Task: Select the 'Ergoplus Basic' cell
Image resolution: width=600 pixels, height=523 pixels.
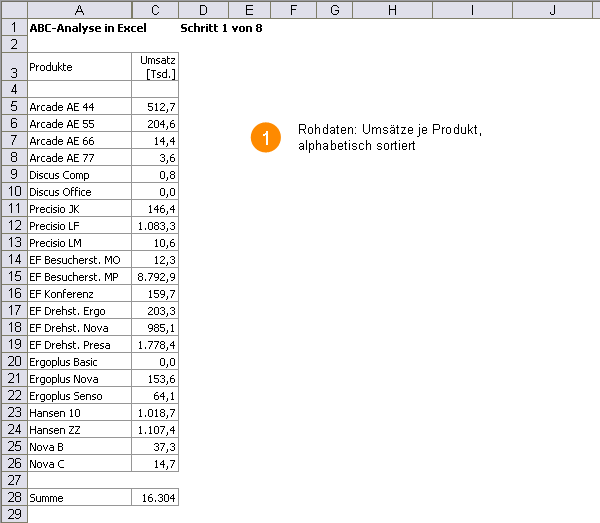Action: point(80,362)
